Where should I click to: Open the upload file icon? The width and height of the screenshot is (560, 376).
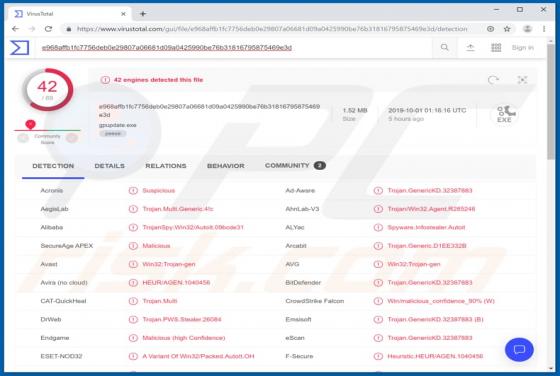click(470, 47)
